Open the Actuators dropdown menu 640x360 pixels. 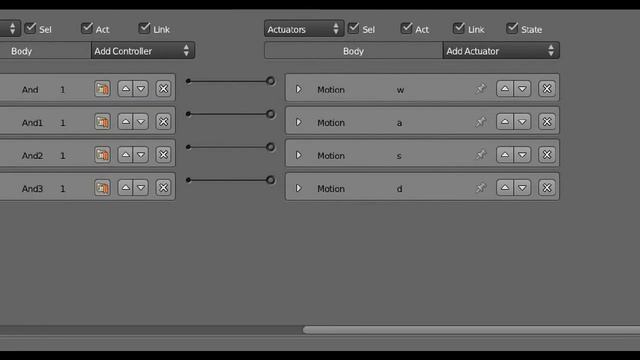[x=304, y=29]
